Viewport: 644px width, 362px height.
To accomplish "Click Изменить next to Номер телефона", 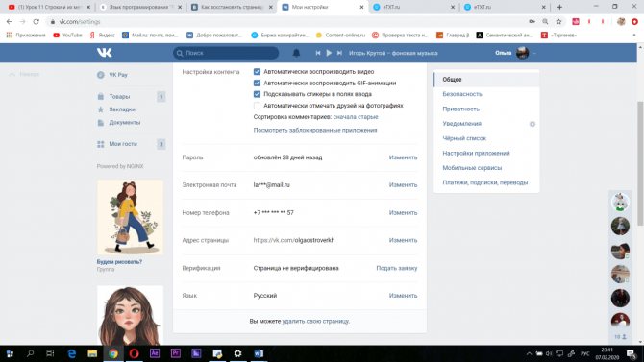I will point(403,213).
